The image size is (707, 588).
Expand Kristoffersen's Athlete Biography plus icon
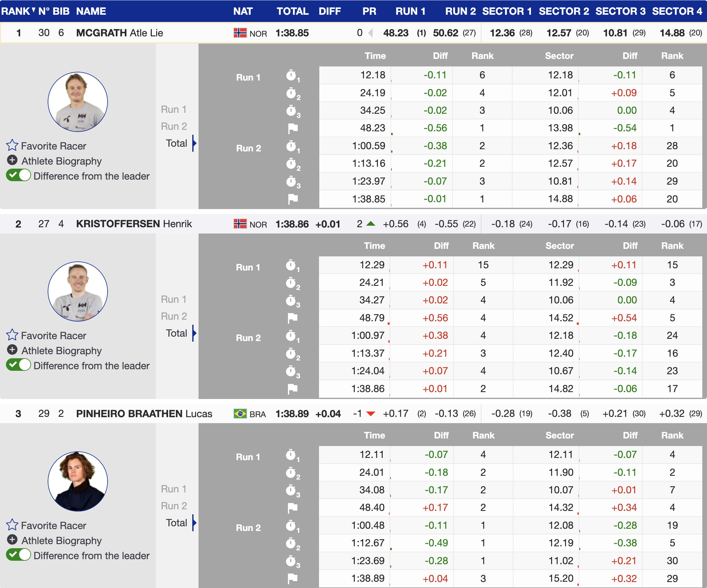click(12, 350)
